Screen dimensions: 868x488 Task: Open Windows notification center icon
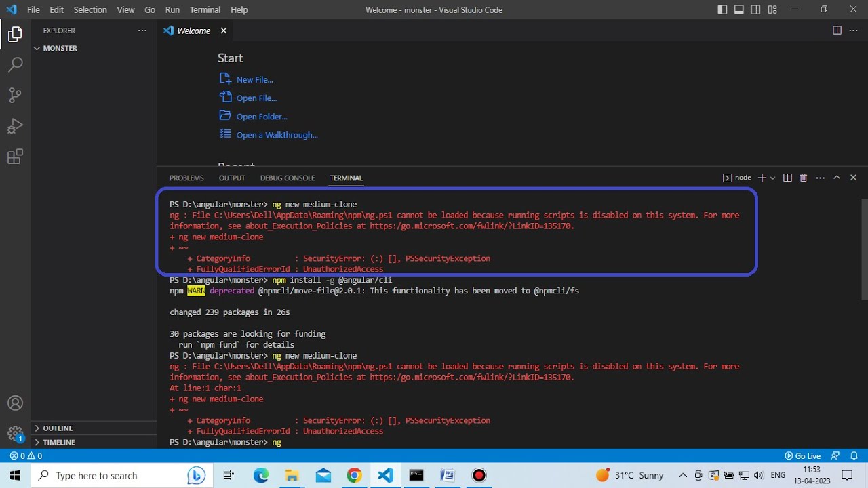coord(847,475)
